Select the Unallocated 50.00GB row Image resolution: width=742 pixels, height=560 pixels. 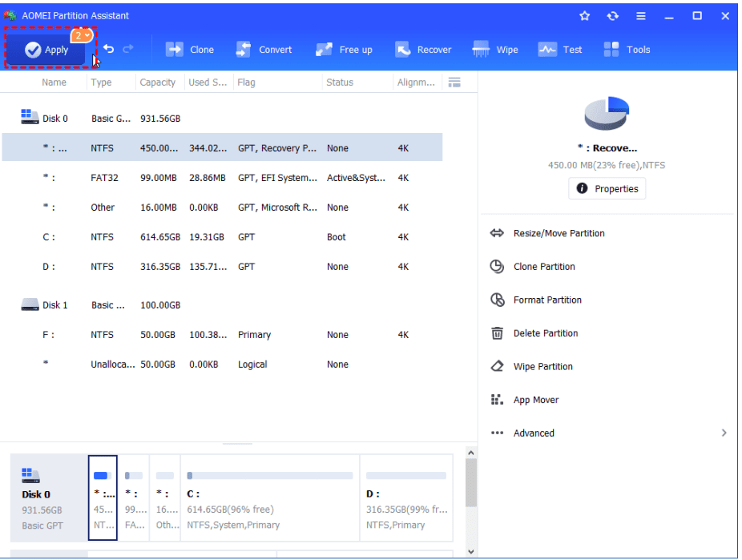click(x=222, y=365)
